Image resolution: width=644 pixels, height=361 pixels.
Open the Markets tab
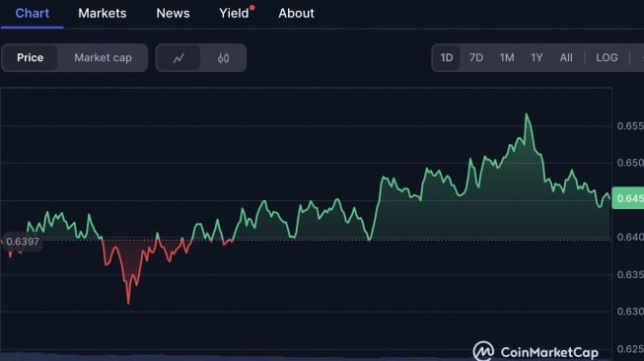103,13
